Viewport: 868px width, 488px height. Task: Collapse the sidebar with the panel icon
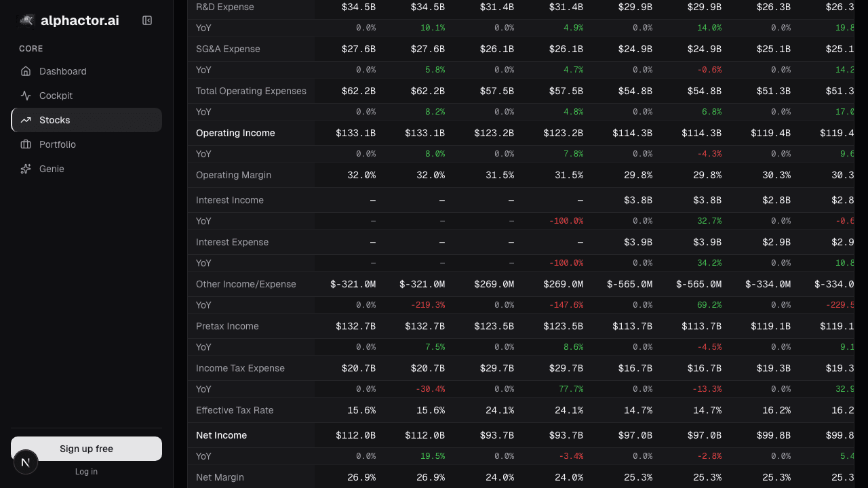click(x=147, y=20)
